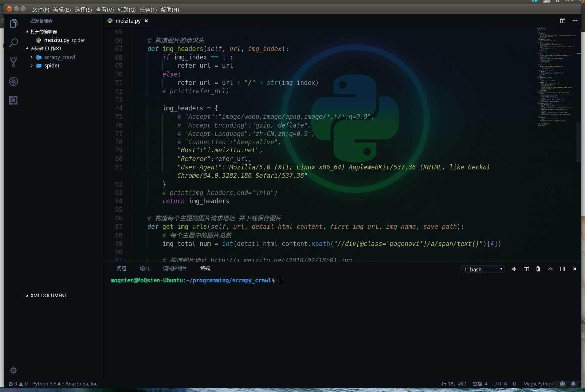Create a new terminal with plus icon
Image resolution: width=585 pixels, height=392 pixels.
point(514,269)
